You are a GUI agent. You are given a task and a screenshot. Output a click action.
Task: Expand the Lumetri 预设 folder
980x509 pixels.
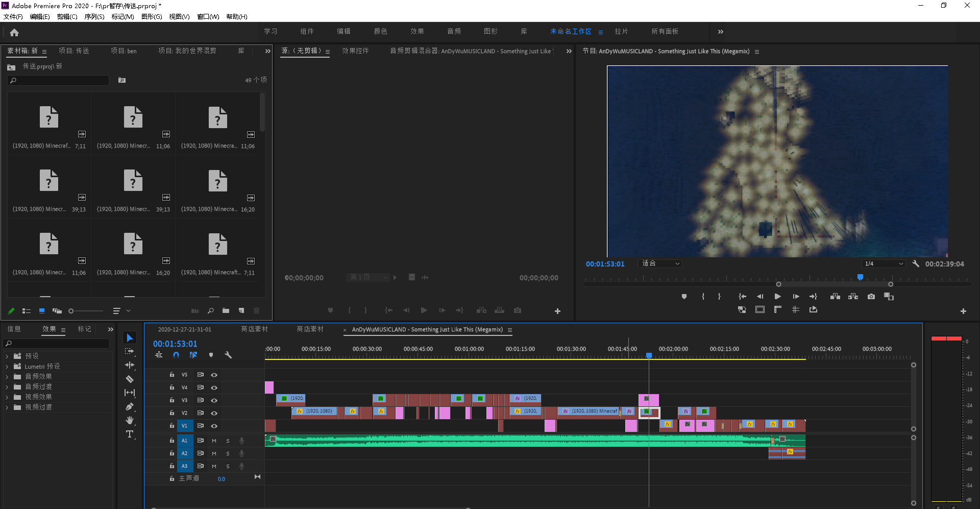pos(7,366)
